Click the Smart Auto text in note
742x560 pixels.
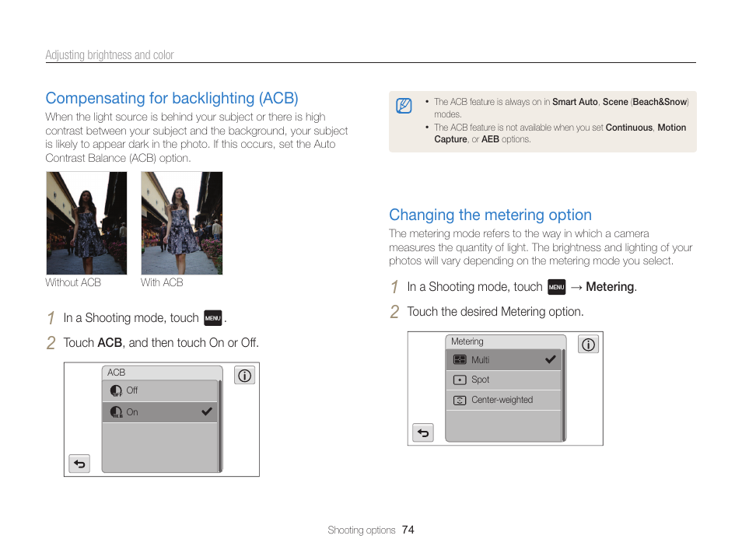tap(575, 102)
